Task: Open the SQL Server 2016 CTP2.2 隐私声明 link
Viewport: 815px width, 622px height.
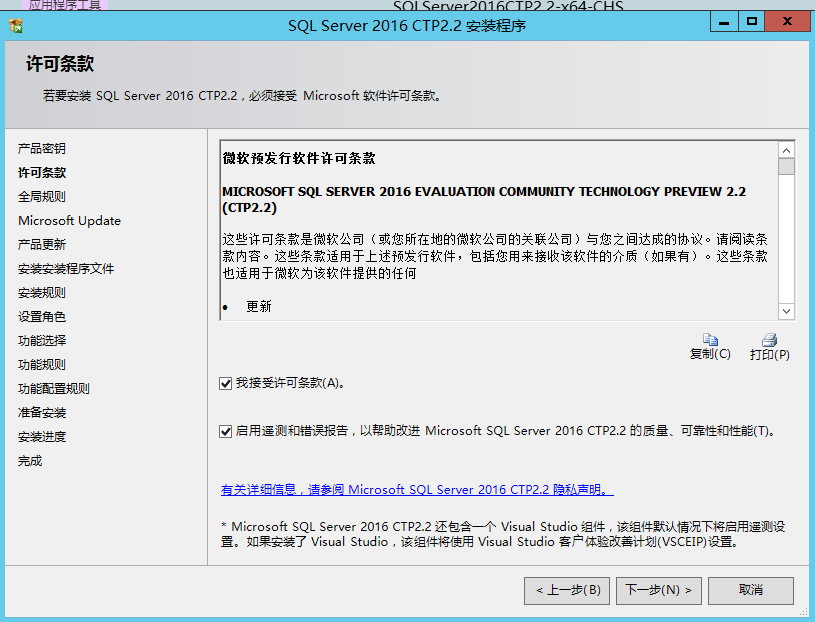Action: coord(417,489)
